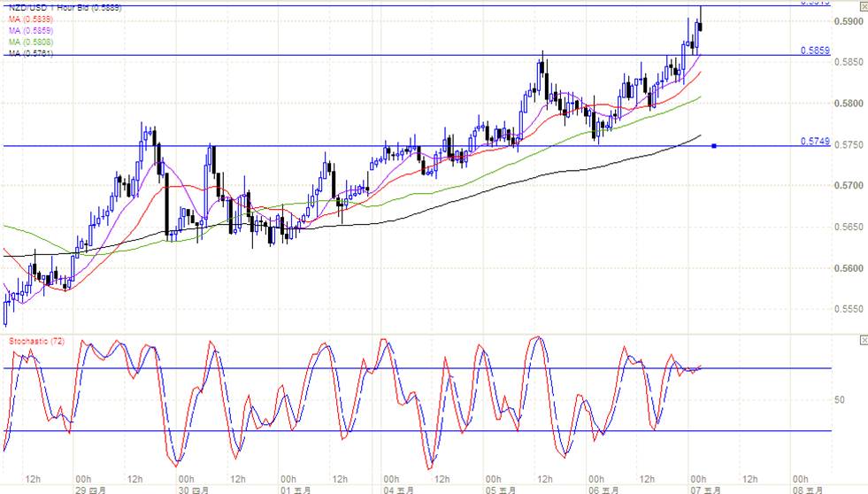868x494 pixels.
Task: Click the Stochastic (72) indicator label
Action: [x=36, y=341]
